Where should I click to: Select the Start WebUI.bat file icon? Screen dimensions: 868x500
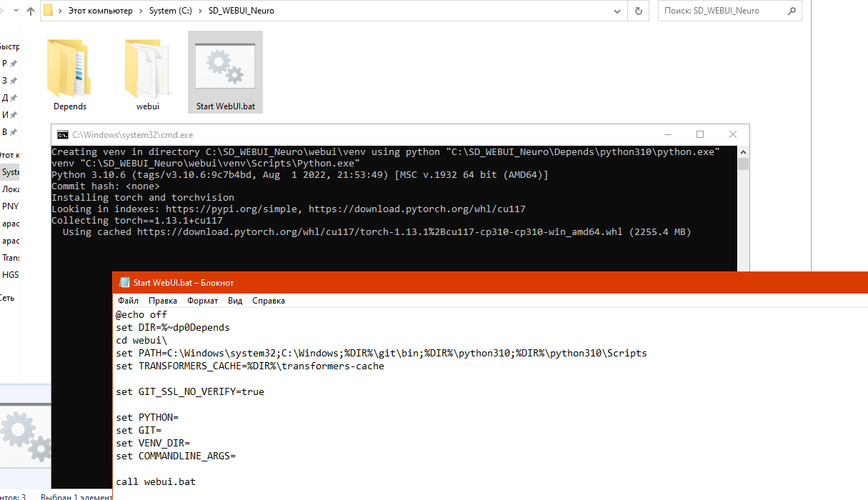pos(225,66)
